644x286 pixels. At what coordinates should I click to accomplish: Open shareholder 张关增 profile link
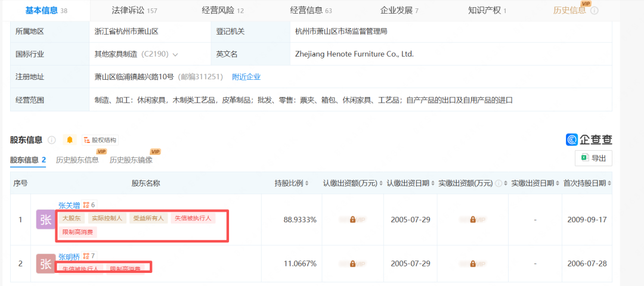click(69, 205)
